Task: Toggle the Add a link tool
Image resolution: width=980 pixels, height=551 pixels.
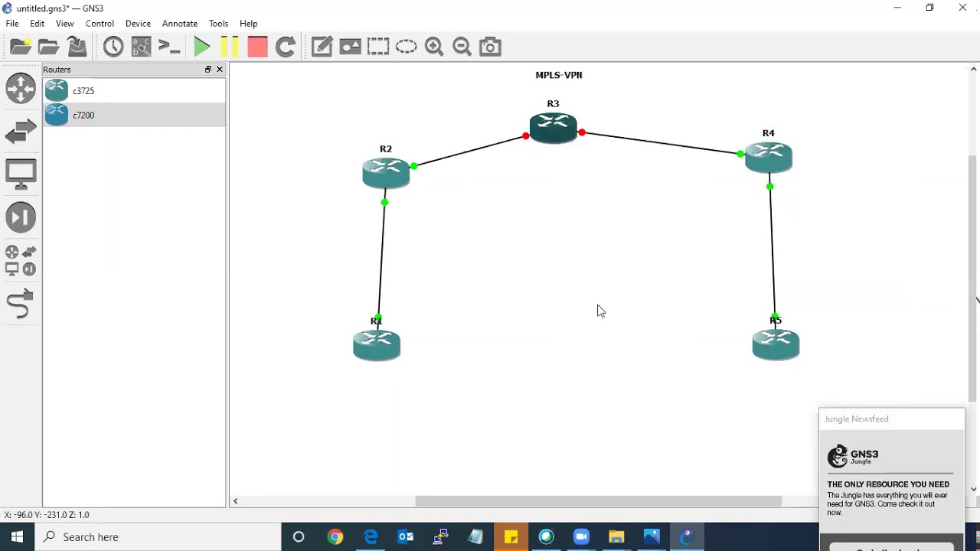Action: [21, 304]
